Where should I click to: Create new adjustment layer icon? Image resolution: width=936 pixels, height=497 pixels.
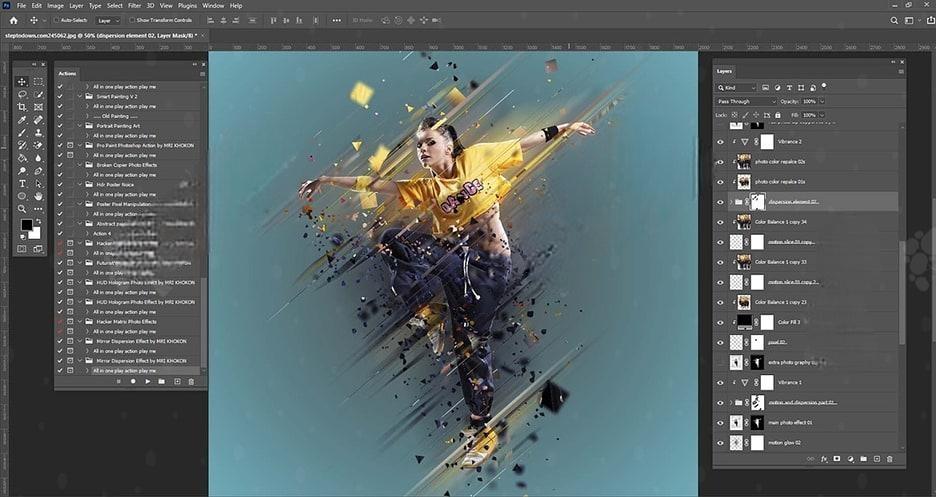pos(850,459)
